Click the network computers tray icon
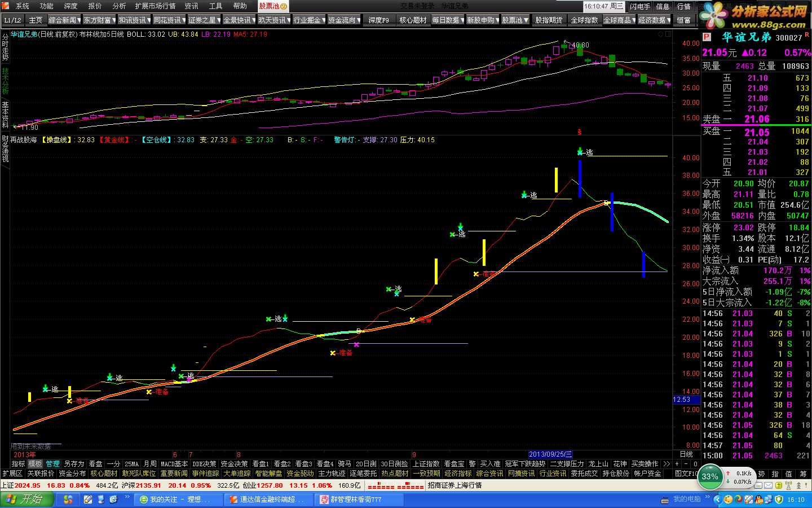Image resolution: width=812 pixels, height=508 pixels. (769, 500)
